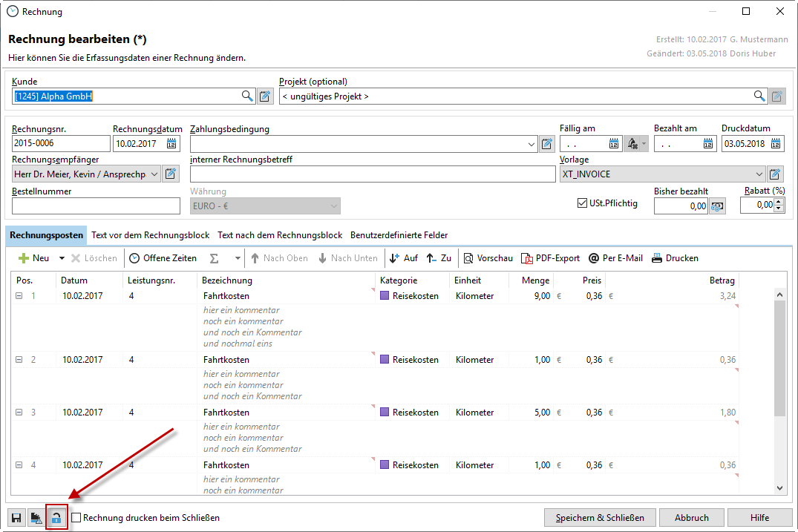The width and height of the screenshot is (798, 532).
Task: Click the search magnifier in Kunde field
Action: 247,96
